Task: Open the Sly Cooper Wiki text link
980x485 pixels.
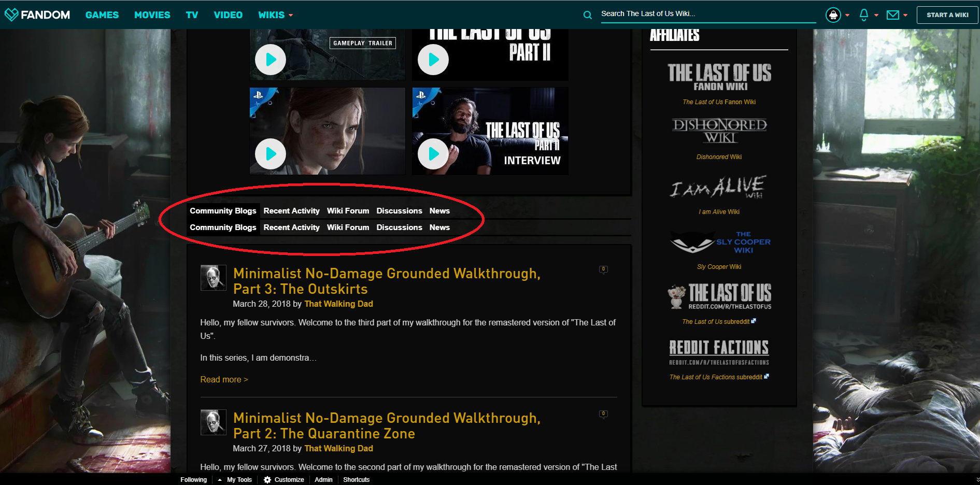Action: pyautogui.click(x=719, y=267)
